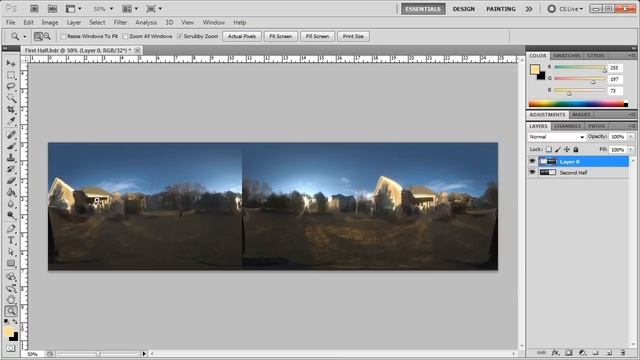
Task: Select the Eraser tool
Action: click(x=11, y=180)
